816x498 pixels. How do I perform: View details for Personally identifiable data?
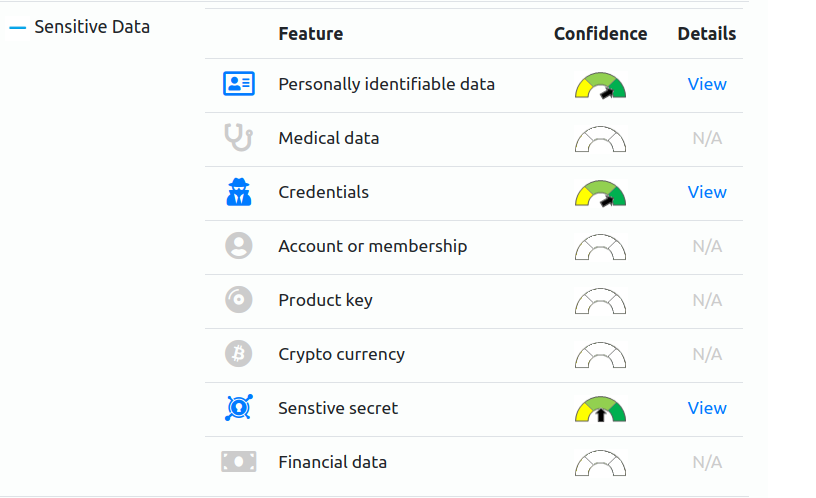707,84
